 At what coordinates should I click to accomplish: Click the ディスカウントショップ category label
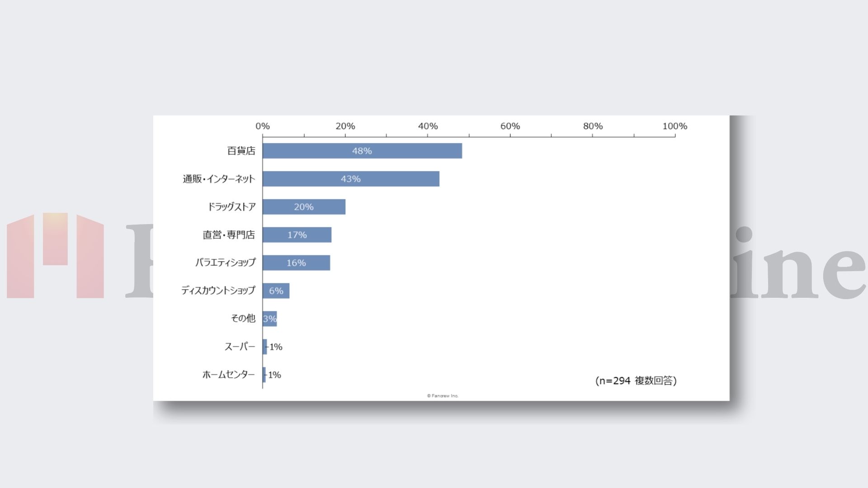point(218,291)
